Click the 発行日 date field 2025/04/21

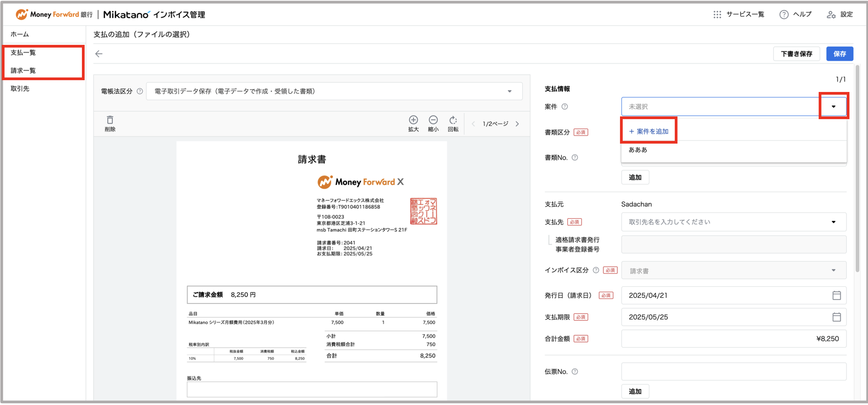(x=734, y=295)
